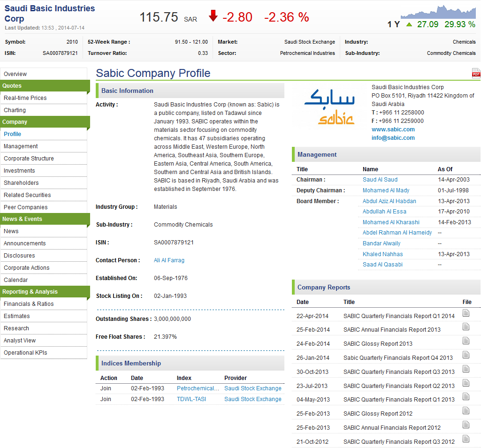Open the TDWL-TASI index link
This screenshot has width=481, height=448.
tap(191, 399)
